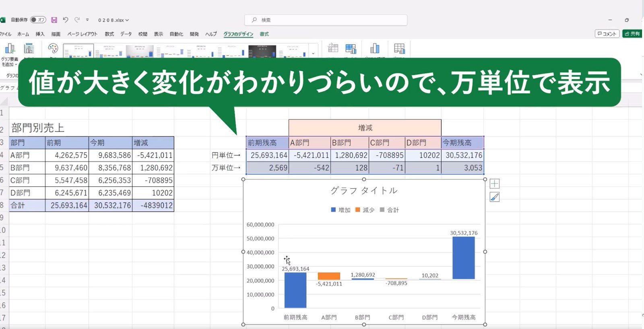Minimize the Excel window
The image size is (644, 329).
[x=610, y=20]
